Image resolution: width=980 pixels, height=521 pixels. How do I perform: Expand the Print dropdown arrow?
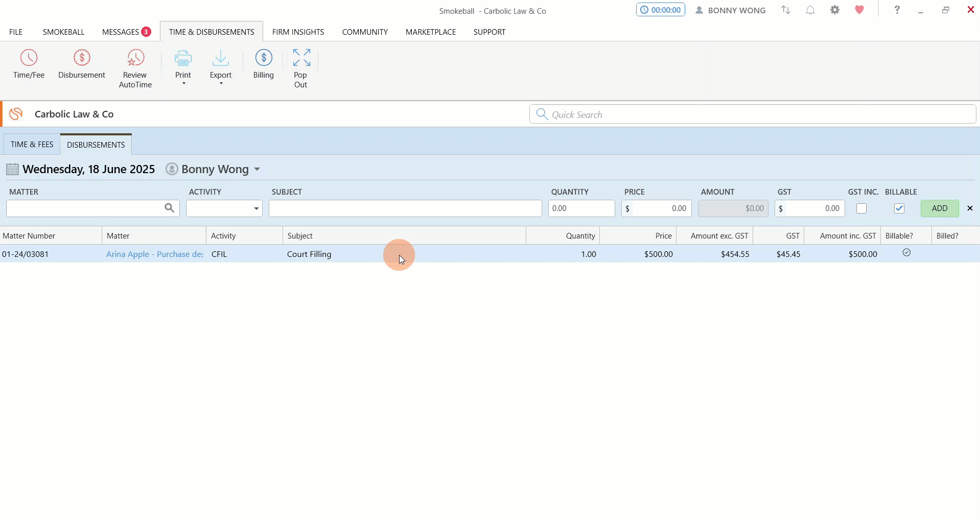183,83
